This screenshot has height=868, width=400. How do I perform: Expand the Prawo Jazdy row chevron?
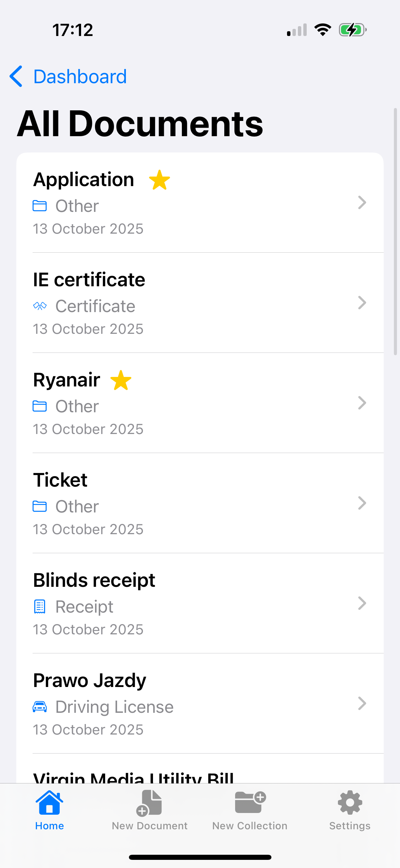[x=362, y=704]
